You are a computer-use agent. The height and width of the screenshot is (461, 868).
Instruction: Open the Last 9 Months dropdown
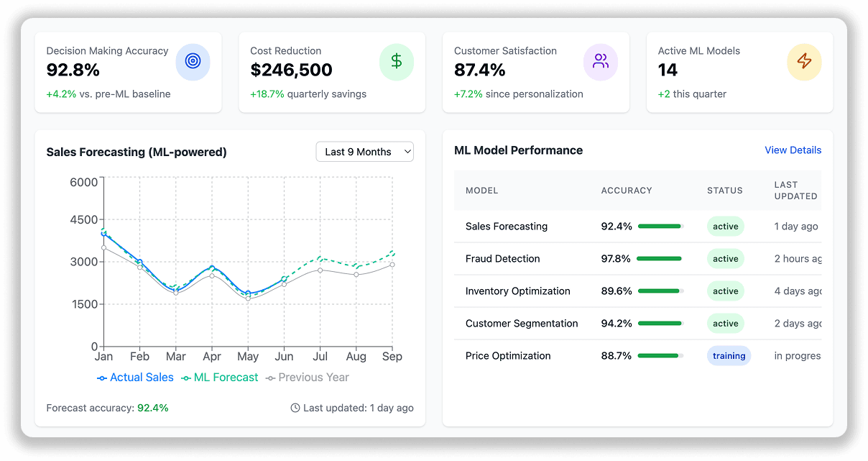pyautogui.click(x=365, y=152)
